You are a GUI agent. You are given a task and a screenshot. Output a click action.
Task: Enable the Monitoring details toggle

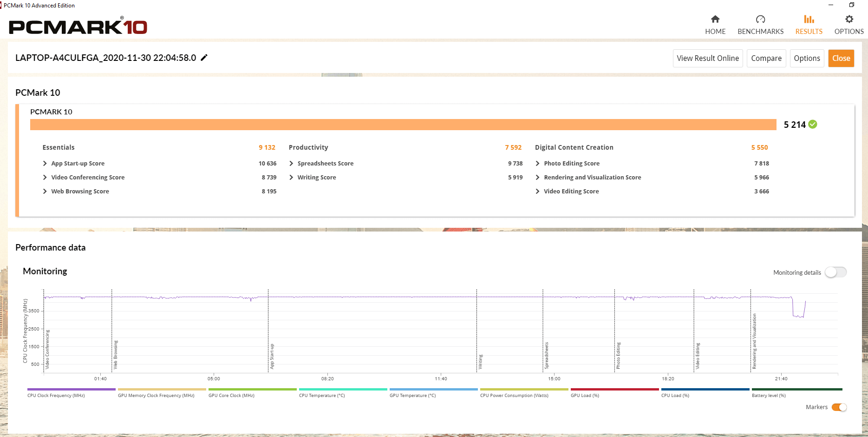(835, 272)
